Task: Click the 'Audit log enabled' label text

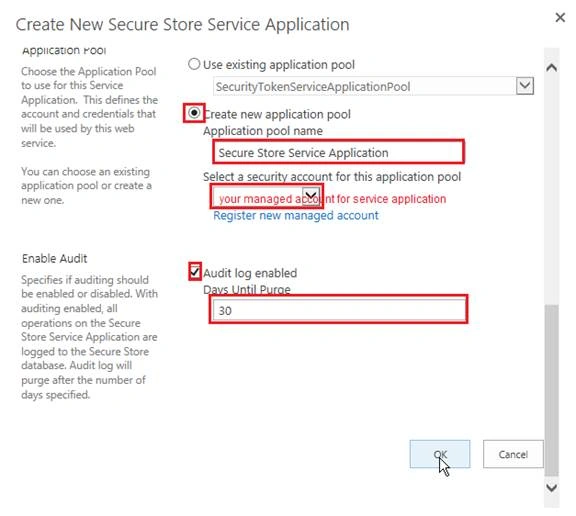Action: (250, 273)
